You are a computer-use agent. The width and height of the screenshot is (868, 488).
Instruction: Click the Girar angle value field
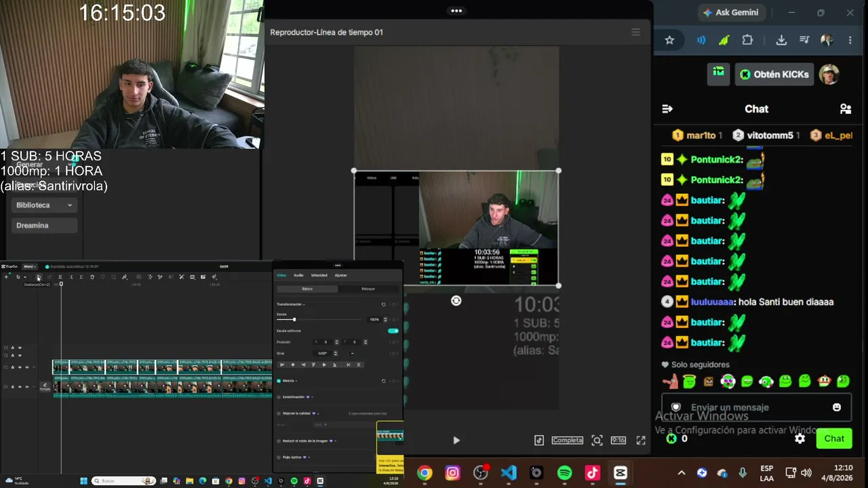pyautogui.click(x=323, y=353)
